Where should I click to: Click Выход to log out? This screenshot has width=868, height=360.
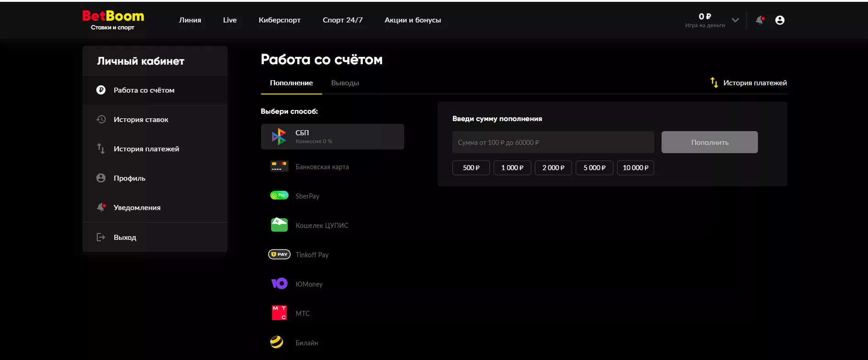click(x=155, y=237)
